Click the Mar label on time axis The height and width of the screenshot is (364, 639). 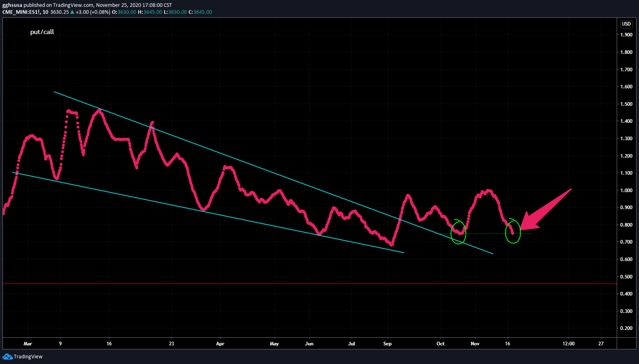click(28, 344)
